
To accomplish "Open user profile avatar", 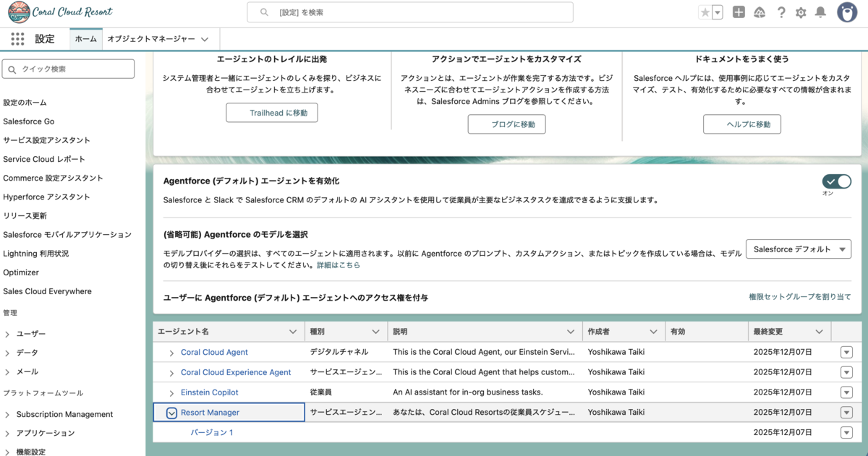I will pos(847,12).
